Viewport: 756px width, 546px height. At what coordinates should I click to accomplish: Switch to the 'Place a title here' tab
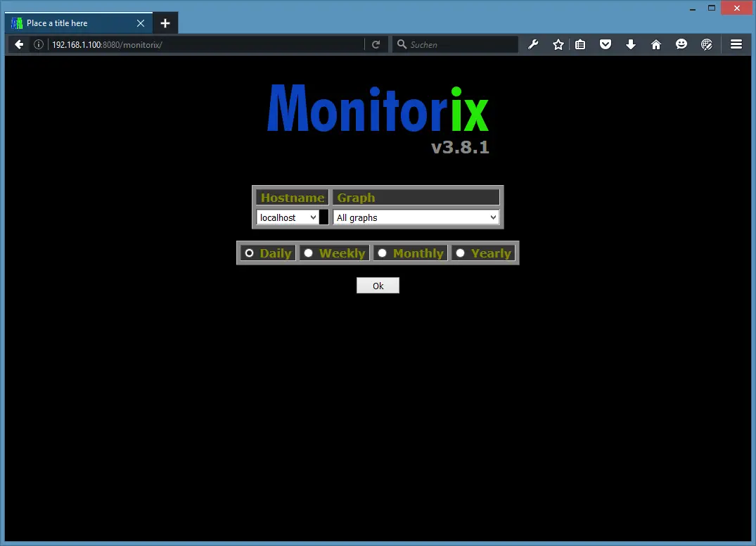(x=79, y=23)
